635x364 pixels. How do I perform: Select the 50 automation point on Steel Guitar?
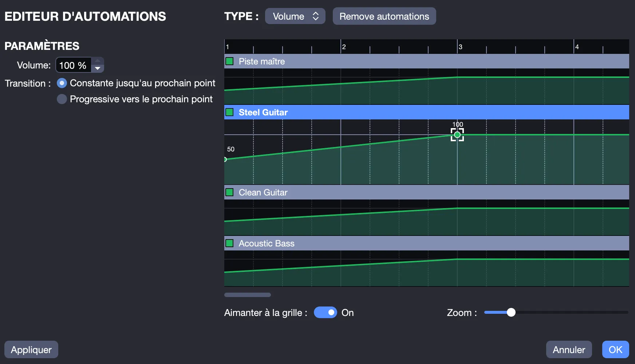(x=225, y=159)
